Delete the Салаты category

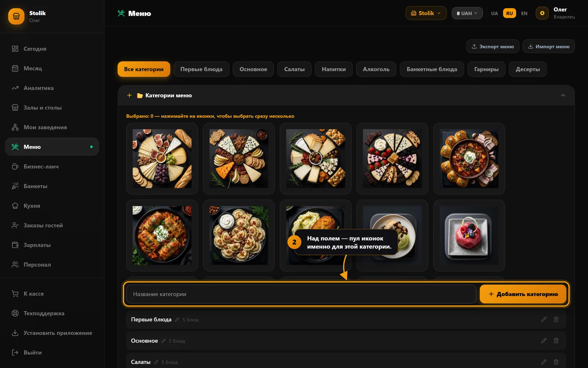556,362
